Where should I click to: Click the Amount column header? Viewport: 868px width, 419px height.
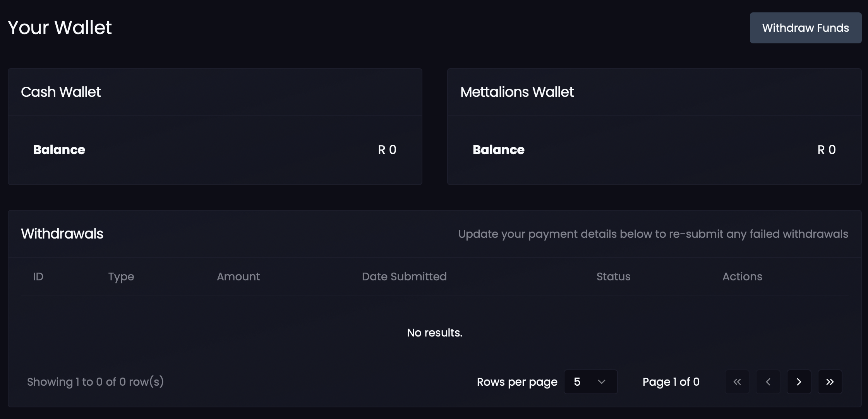tap(238, 276)
